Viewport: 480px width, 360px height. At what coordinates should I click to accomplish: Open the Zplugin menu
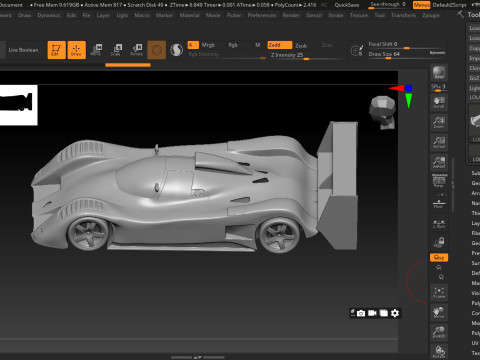[431, 15]
